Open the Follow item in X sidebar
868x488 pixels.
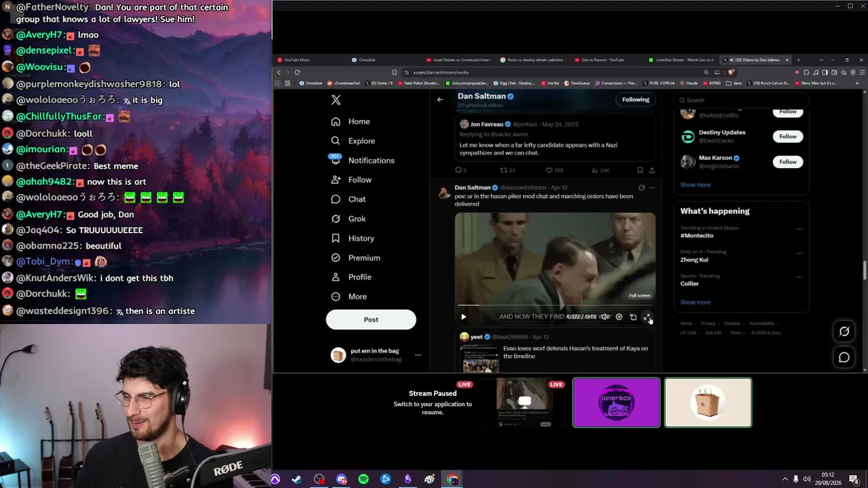tap(351, 180)
